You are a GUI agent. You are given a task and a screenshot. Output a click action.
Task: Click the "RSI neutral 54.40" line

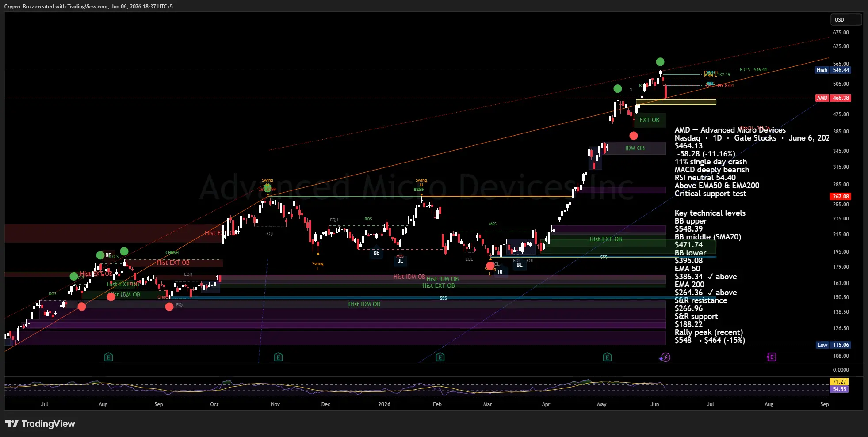point(705,178)
